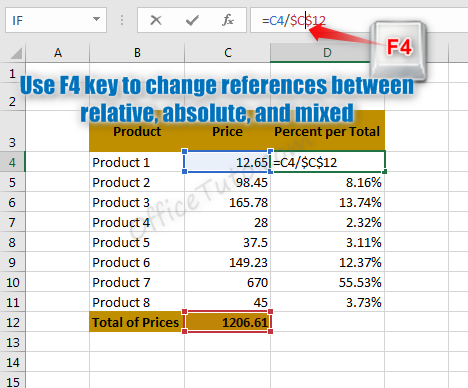Screen dimensions: 468x388
Task: Click the Price header cell
Action: [227, 131]
